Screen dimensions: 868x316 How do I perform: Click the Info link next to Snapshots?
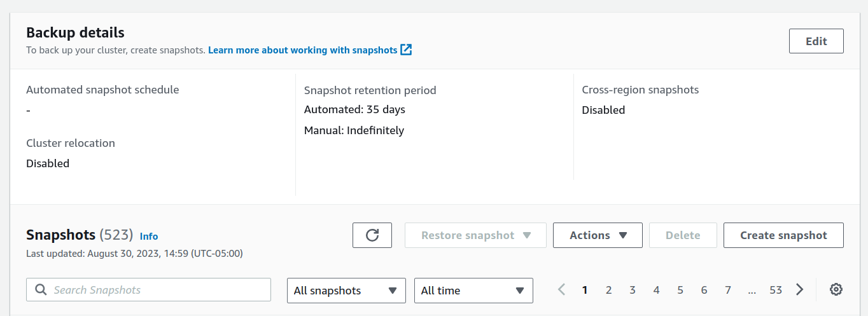pyautogui.click(x=149, y=236)
